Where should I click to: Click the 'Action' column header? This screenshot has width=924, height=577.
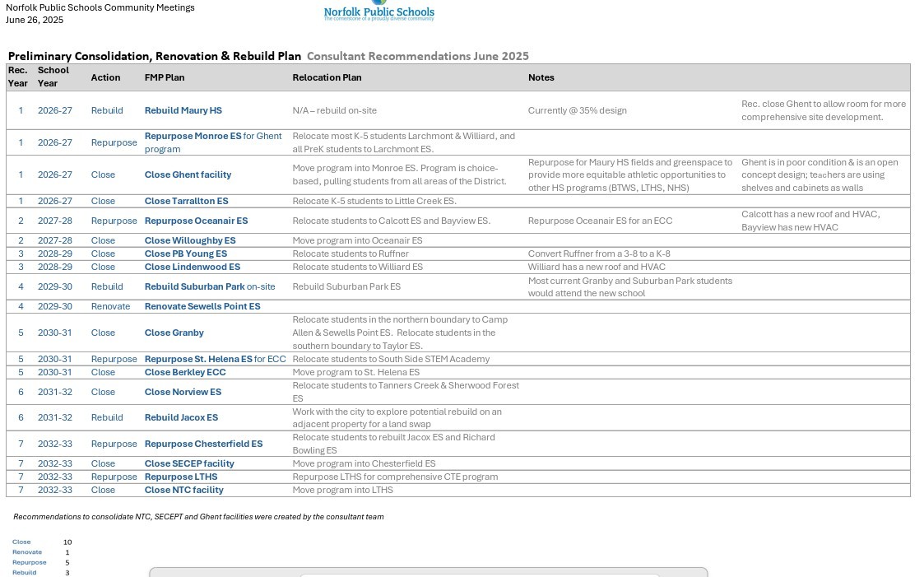pyautogui.click(x=105, y=77)
